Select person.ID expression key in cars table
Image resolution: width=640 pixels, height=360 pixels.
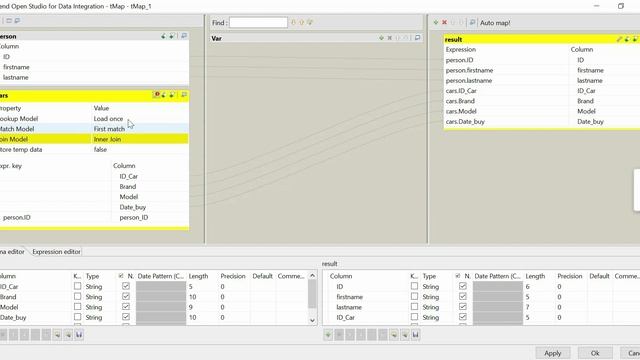[17, 218]
